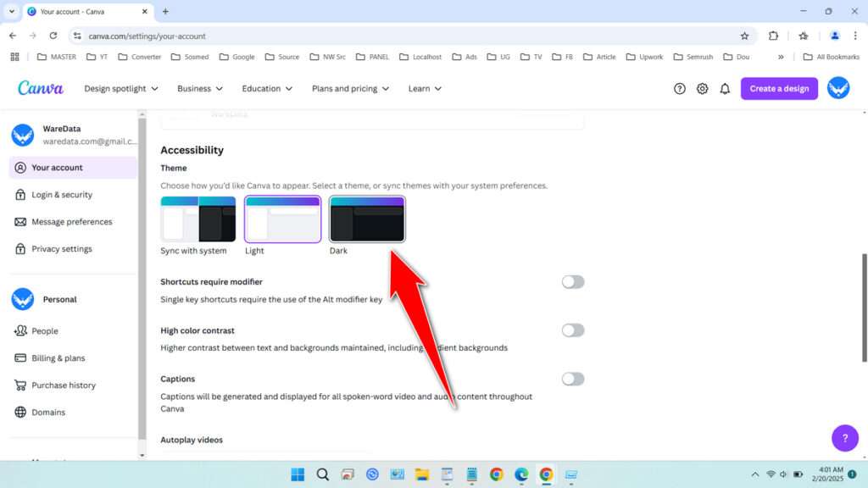Open Domains section
Viewport: 868px width, 488px height.
(x=73, y=413)
